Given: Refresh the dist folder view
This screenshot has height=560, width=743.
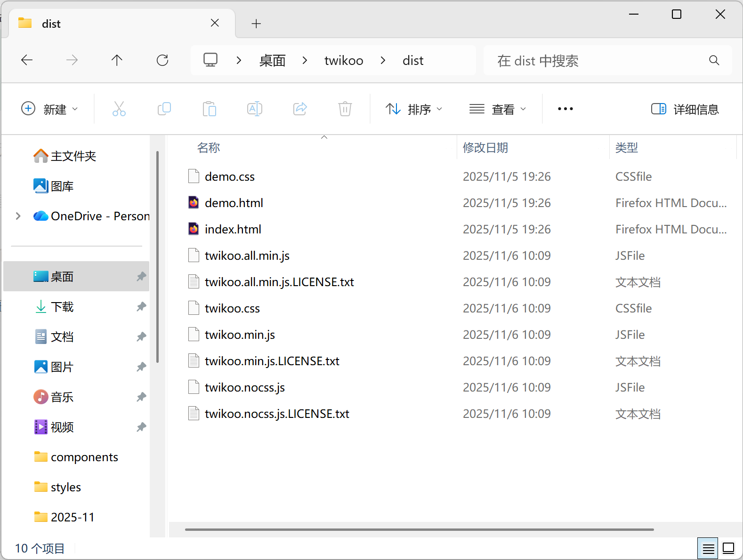Looking at the screenshot, I should point(162,60).
